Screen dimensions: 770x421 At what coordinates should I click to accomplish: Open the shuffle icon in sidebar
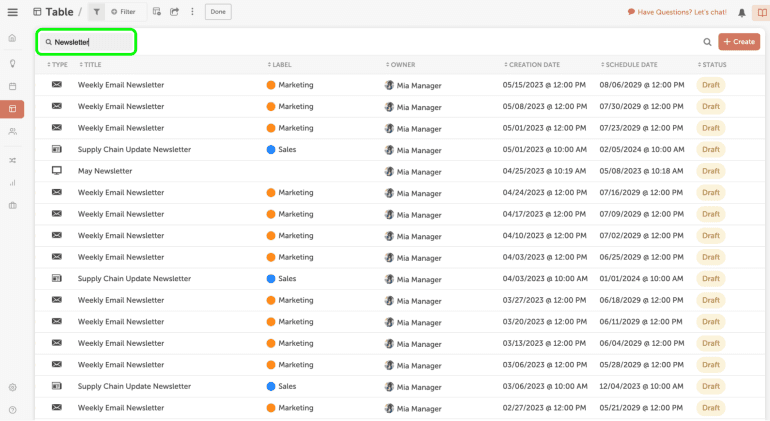(12, 159)
